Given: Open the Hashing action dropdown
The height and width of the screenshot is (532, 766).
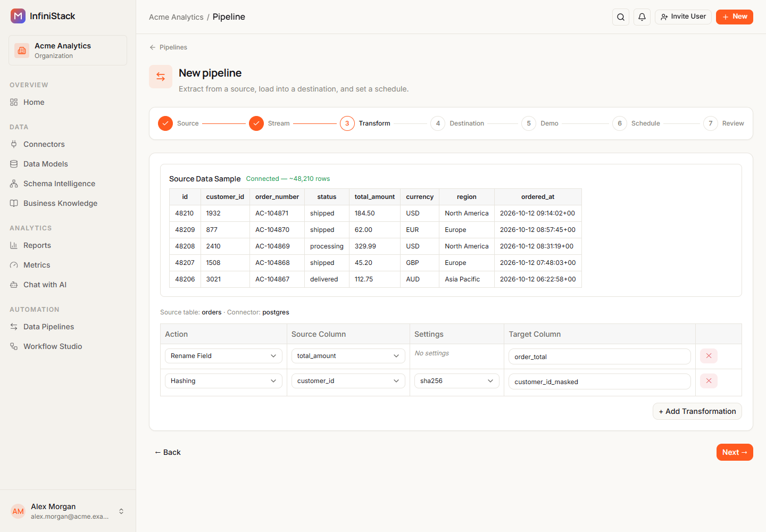Looking at the screenshot, I should point(223,381).
